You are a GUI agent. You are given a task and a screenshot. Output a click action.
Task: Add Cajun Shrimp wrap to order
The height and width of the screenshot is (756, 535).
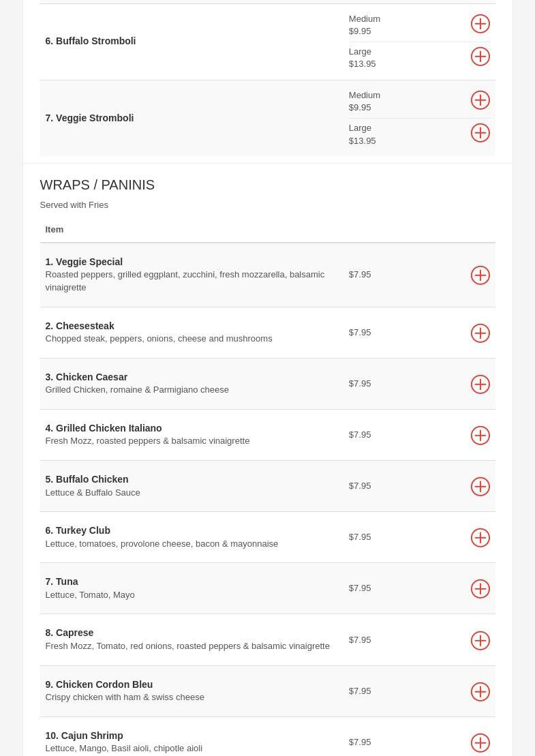click(x=480, y=743)
